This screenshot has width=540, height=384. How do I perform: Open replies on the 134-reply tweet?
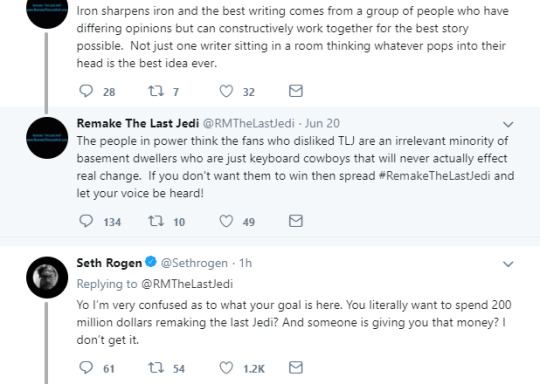86,221
